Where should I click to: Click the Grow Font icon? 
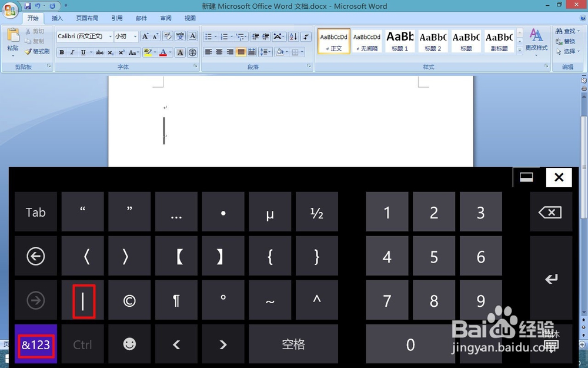pos(145,36)
